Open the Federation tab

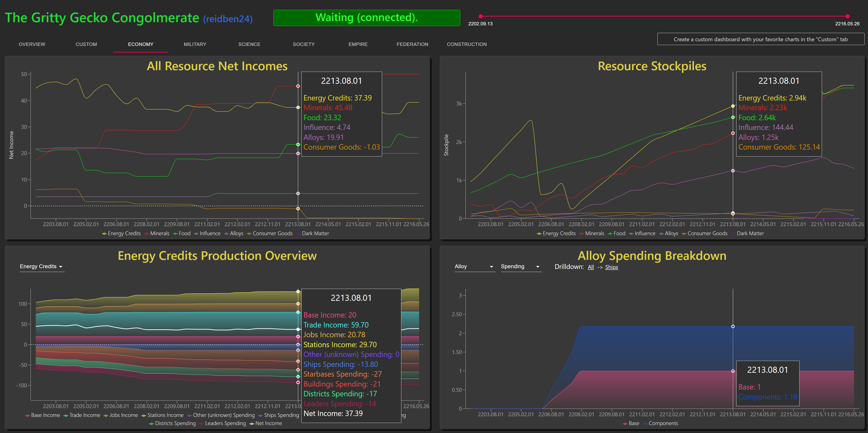tap(412, 44)
